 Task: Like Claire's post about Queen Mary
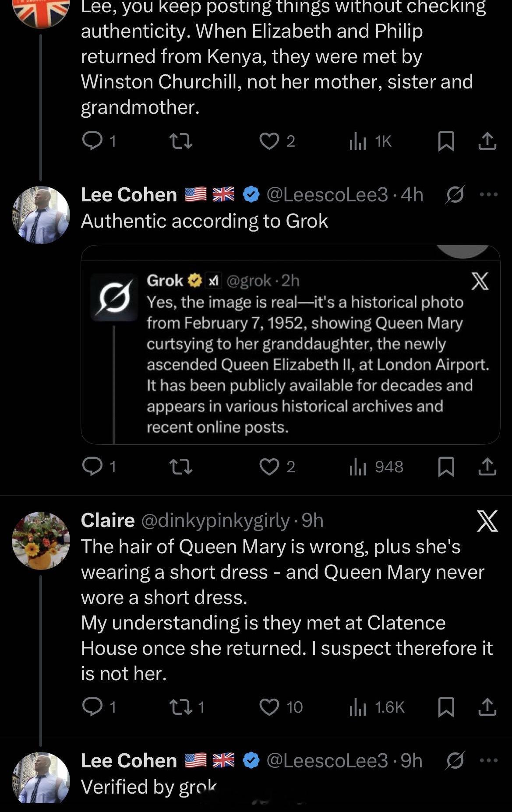coord(269,707)
